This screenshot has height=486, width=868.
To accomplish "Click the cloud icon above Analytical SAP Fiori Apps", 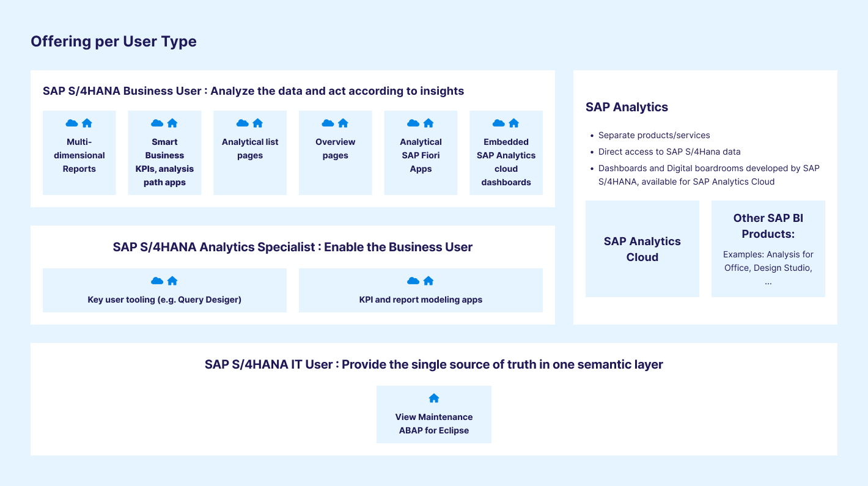I will pyautogui.click(x=413, y=123).
